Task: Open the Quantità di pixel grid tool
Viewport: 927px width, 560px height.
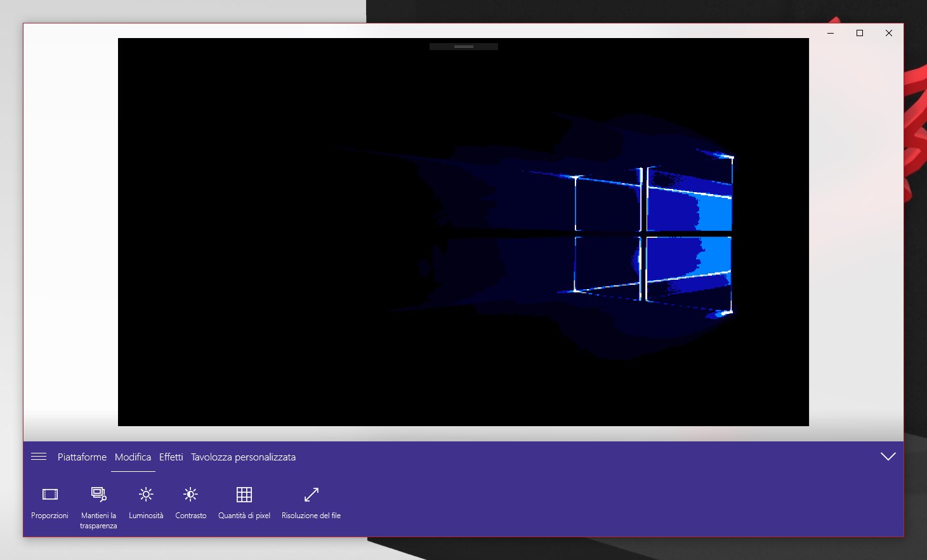Action: 244,504
